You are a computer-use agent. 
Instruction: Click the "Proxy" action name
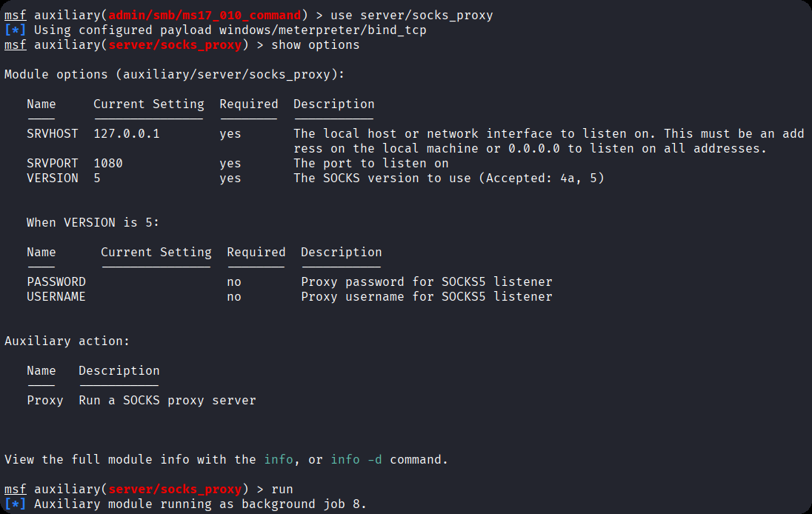coord(45,401)
